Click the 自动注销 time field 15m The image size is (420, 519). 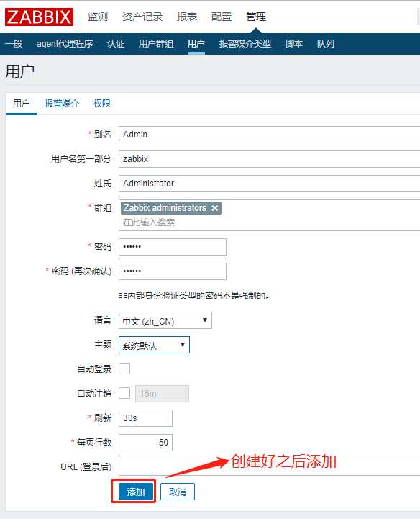coord(162,394)
